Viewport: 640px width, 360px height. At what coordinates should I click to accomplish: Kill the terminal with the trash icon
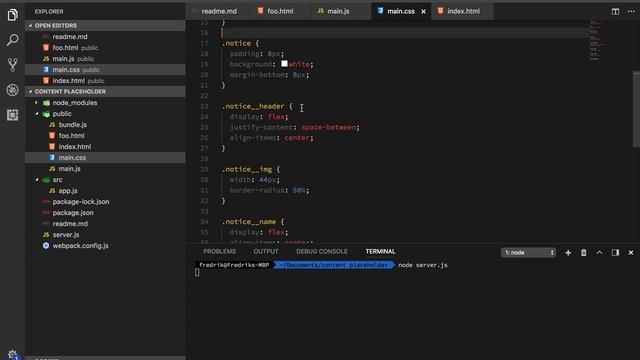584,253
